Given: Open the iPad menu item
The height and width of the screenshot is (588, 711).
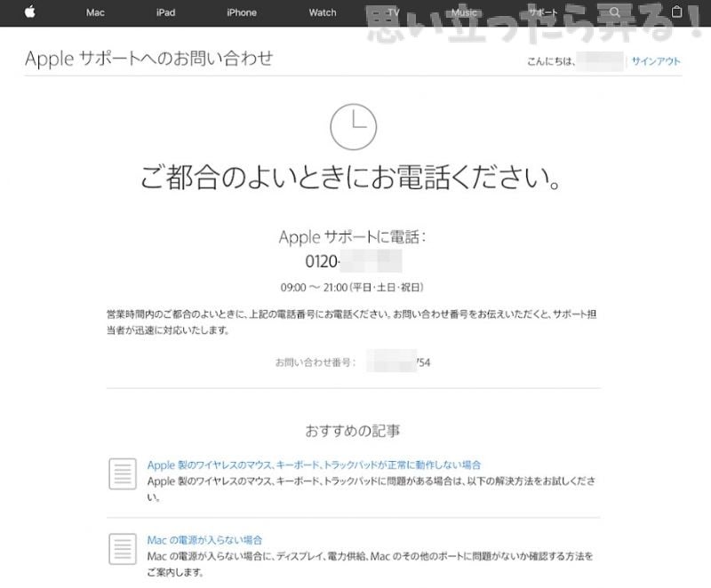Looking at the screenshot, I should [x=165, y=12].
